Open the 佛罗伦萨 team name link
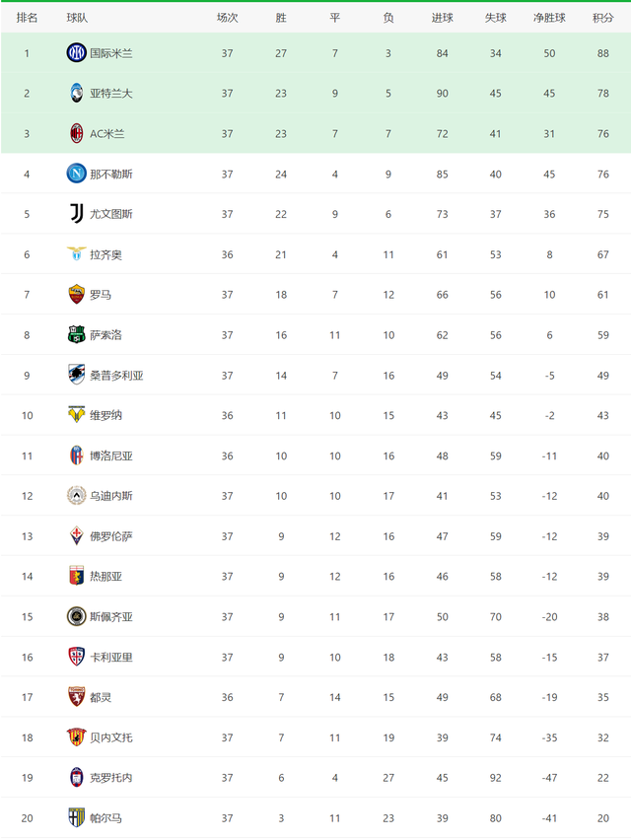Screen dimensions: 631x840 [110, 536]
